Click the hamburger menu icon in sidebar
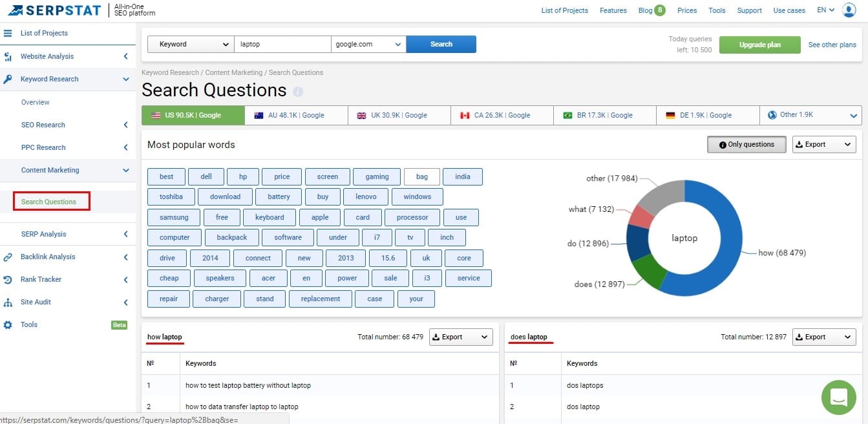 pos(8,33)
